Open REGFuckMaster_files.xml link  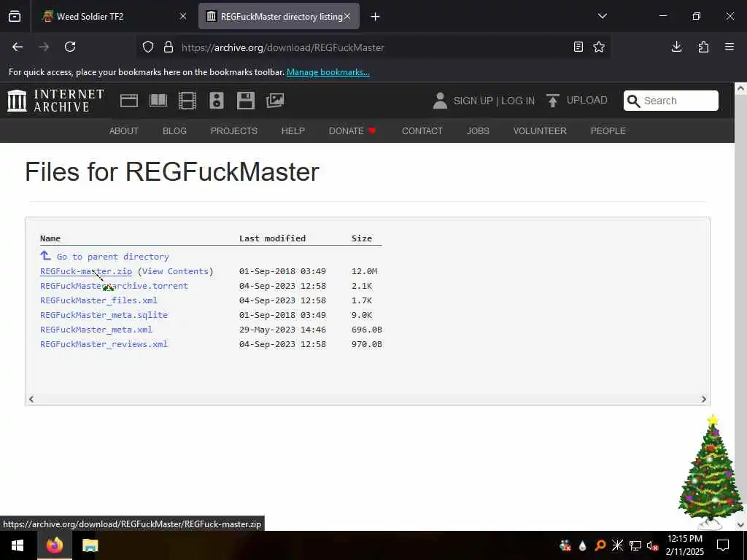(98, 300)
